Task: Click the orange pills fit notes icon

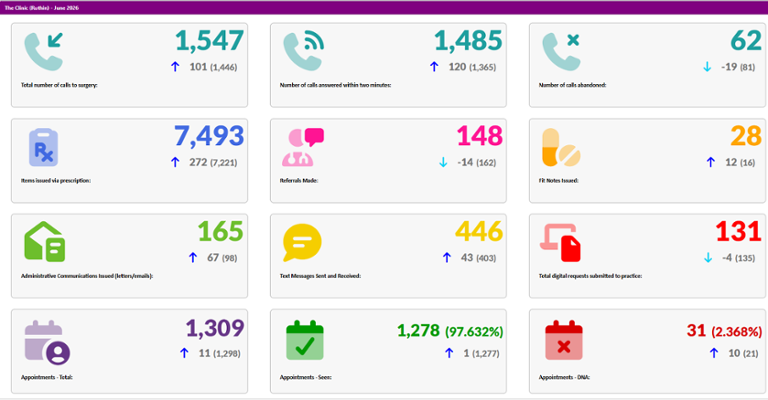Action: click(x=561, y=147)
